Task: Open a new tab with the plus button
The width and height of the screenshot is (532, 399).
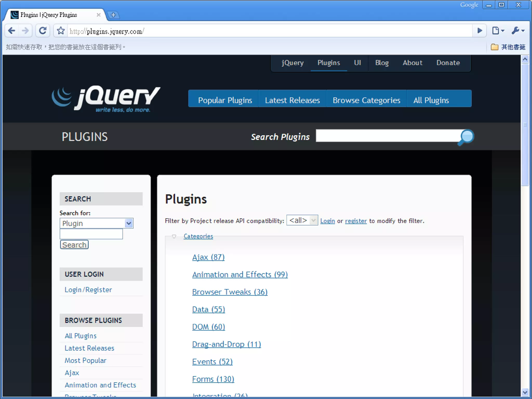Action: tap(113, 15)
